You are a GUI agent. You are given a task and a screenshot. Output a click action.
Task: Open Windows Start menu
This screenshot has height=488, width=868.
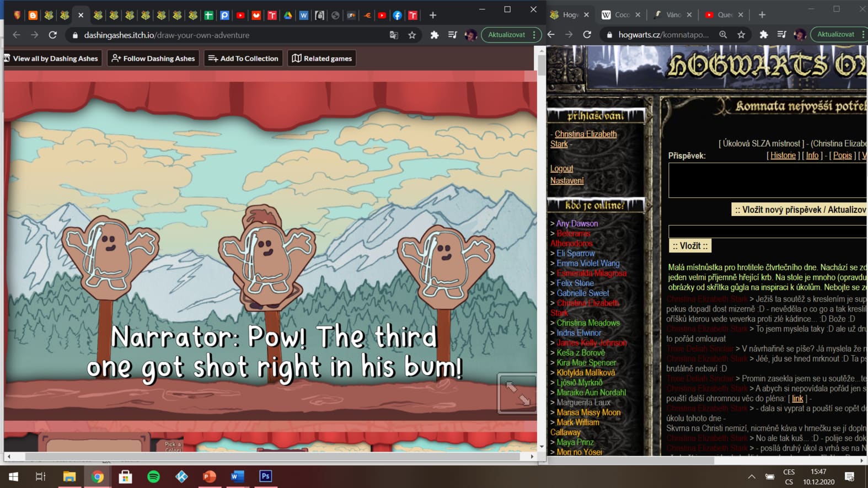13,476
